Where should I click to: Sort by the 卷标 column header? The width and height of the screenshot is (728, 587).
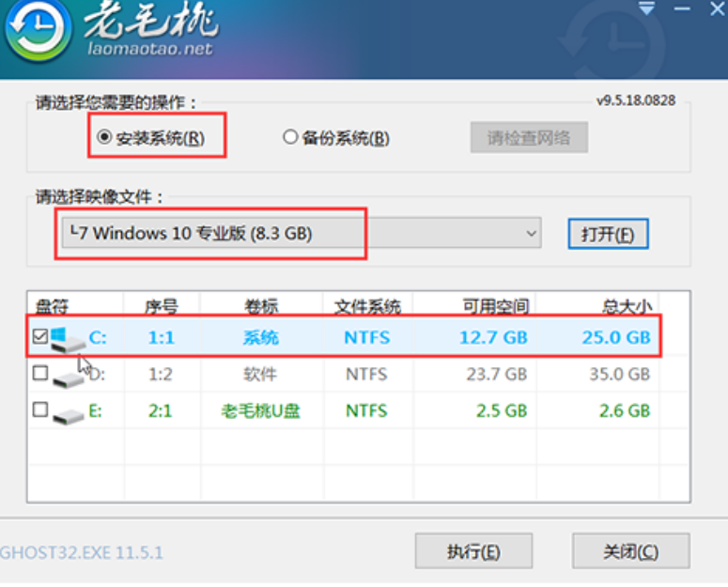[x=261, y=306]
